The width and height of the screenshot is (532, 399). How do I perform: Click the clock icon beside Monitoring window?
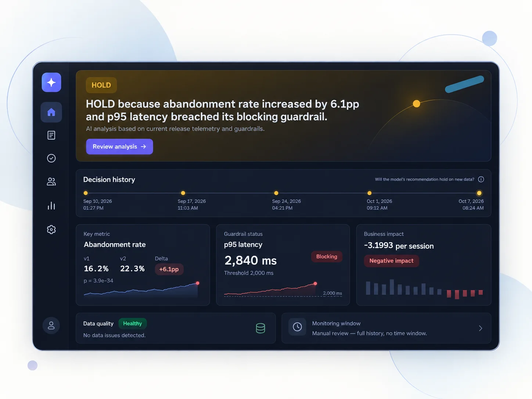pos(297,327)
